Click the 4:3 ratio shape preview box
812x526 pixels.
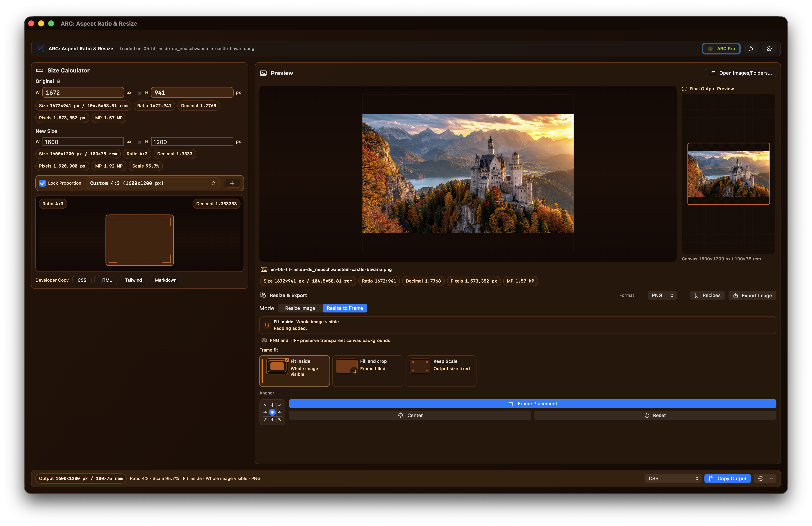(x=139, y=240)
